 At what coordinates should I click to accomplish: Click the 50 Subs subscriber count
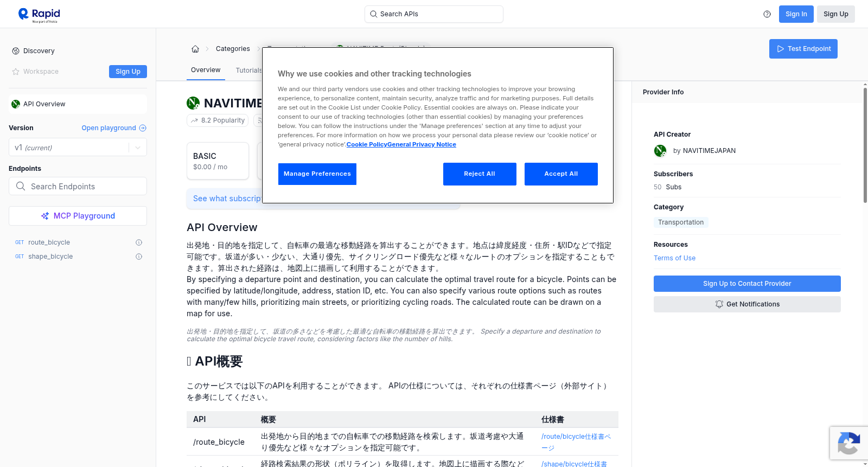[667, 187]
